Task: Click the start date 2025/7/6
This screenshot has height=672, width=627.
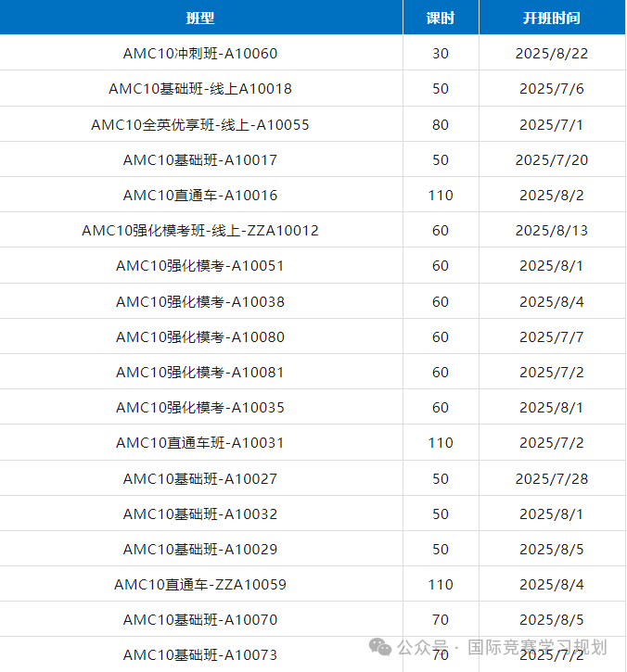Action: coord(552,89)
